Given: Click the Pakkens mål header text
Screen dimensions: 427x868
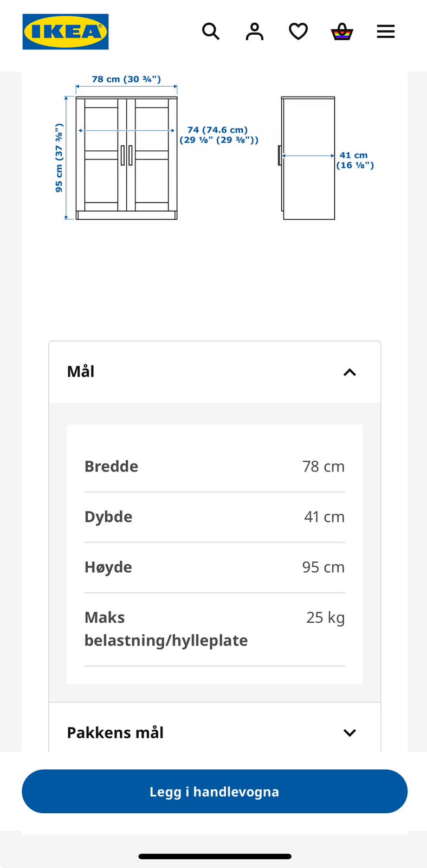Looking at the screenshot, I should (115, 733).
